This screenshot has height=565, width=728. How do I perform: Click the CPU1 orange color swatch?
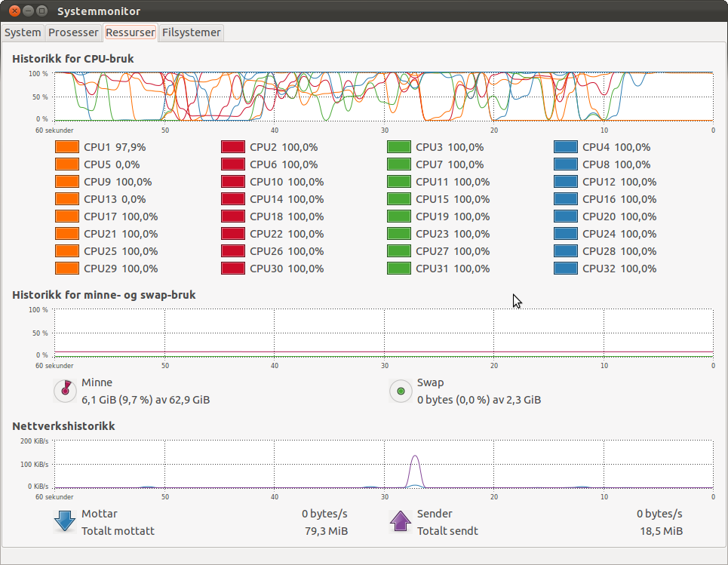click(67, 147)
